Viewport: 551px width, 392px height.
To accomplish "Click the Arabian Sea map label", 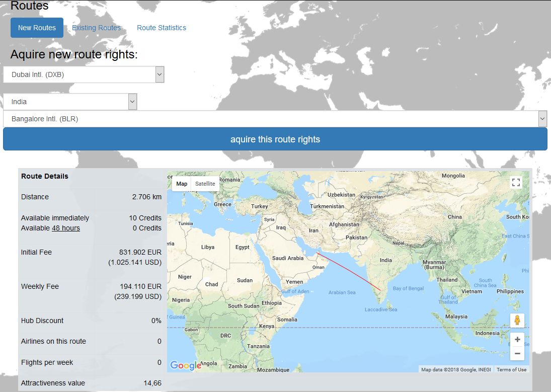I will coord(342,292).
